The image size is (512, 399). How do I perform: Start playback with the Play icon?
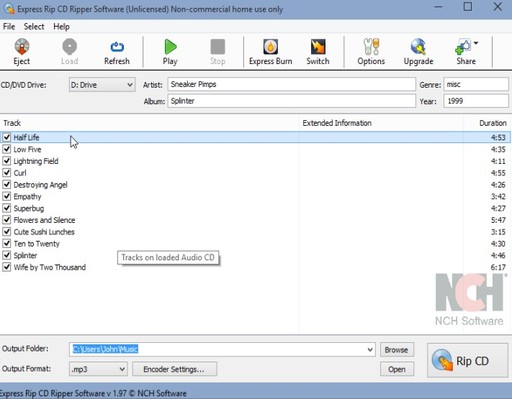pos(170,47)
